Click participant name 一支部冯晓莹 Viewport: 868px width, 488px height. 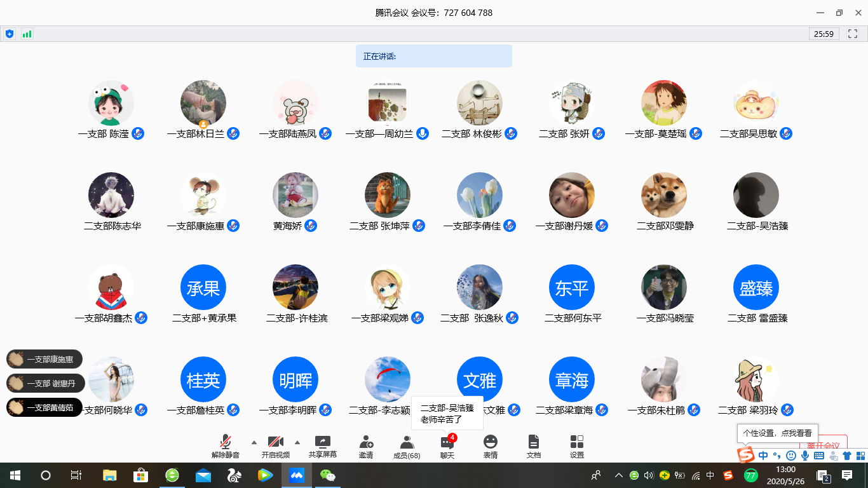click(665, 318)
